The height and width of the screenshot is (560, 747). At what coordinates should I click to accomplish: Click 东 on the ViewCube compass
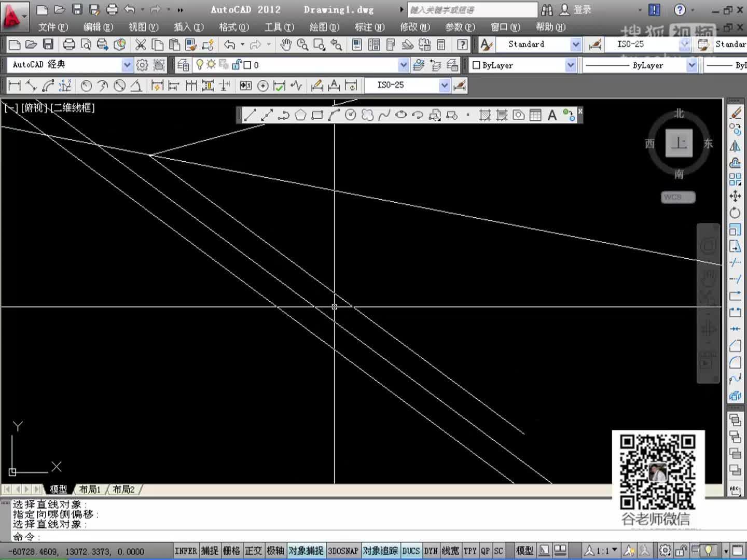pos(708,144)
